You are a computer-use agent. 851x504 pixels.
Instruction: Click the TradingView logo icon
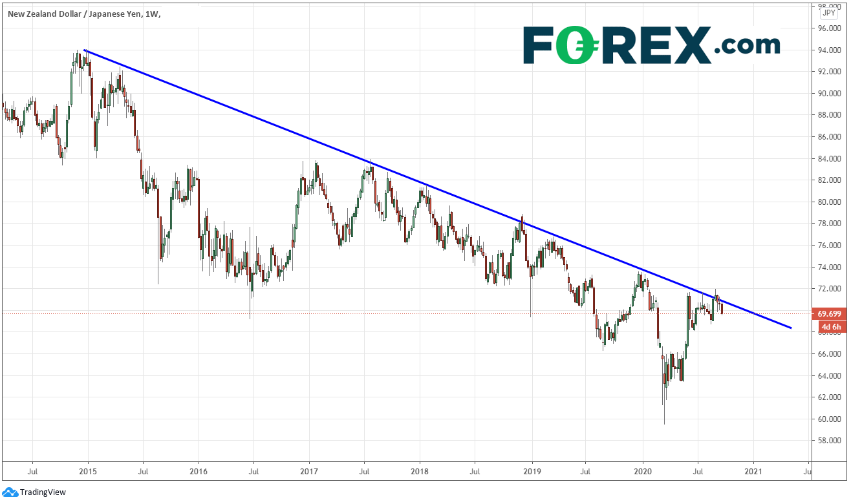pyautogui.click(x=12, y=492)
